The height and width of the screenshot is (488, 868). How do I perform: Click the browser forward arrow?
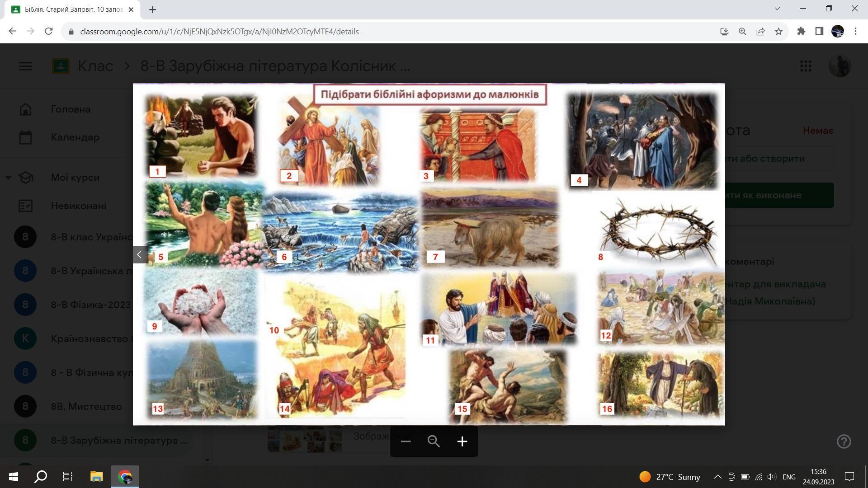pyautogui.click(x=30, y=31)
